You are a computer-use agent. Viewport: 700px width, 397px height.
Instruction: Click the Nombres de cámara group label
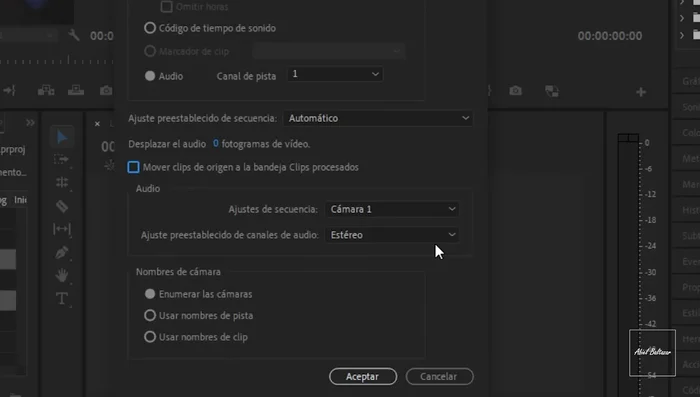(x=178, y=272)
